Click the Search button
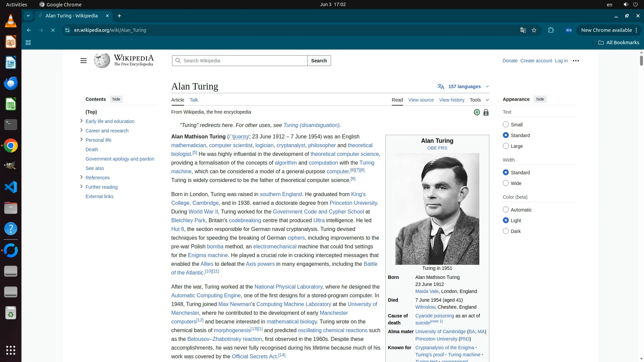644x362 pixels. 319,61
